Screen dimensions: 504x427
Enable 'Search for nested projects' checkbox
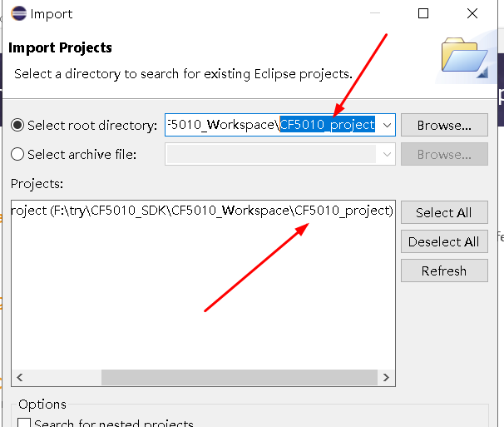24,423
